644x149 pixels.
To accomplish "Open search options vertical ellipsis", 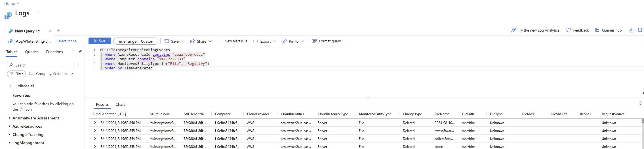I will point(78,65).
